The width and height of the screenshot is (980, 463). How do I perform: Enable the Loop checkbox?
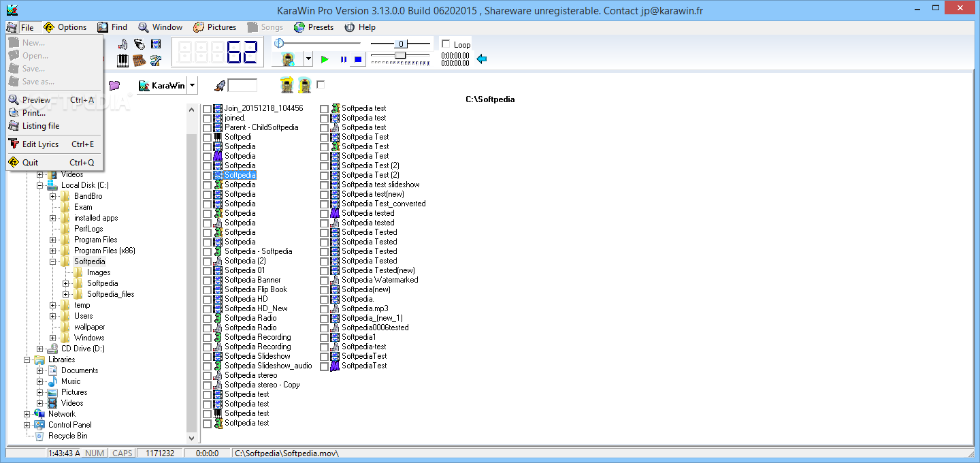[446, 44]
